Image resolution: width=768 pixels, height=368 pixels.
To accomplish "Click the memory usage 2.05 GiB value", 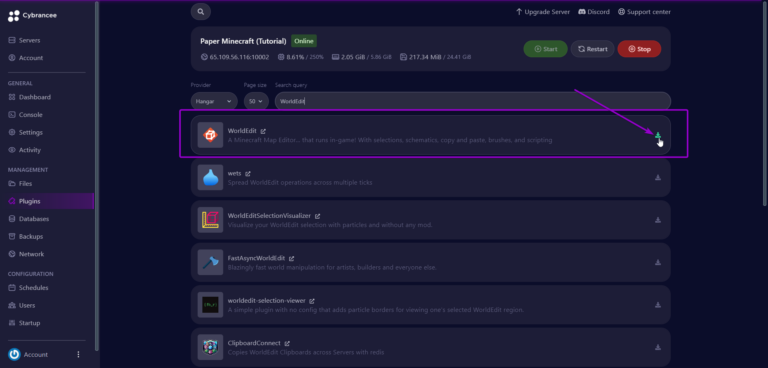I will (x=353, y=57).
